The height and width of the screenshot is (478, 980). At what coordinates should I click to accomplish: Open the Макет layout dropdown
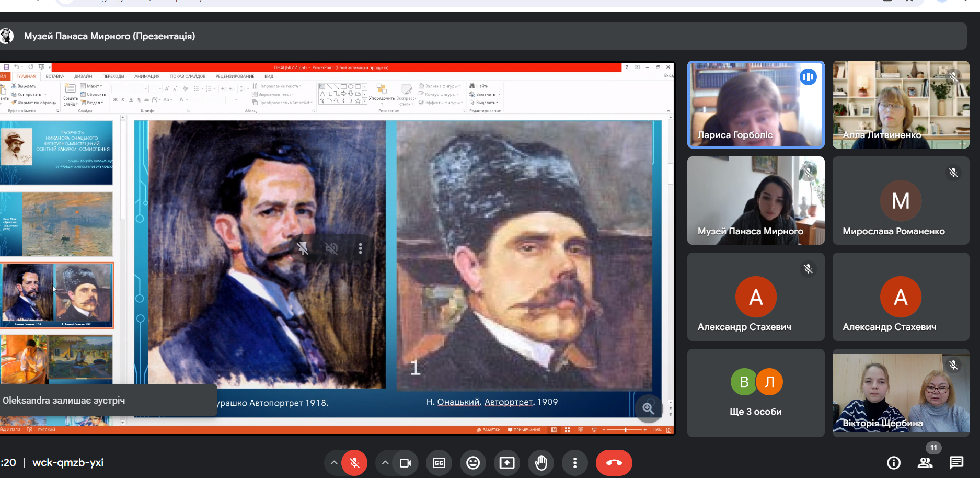point(92,86)
